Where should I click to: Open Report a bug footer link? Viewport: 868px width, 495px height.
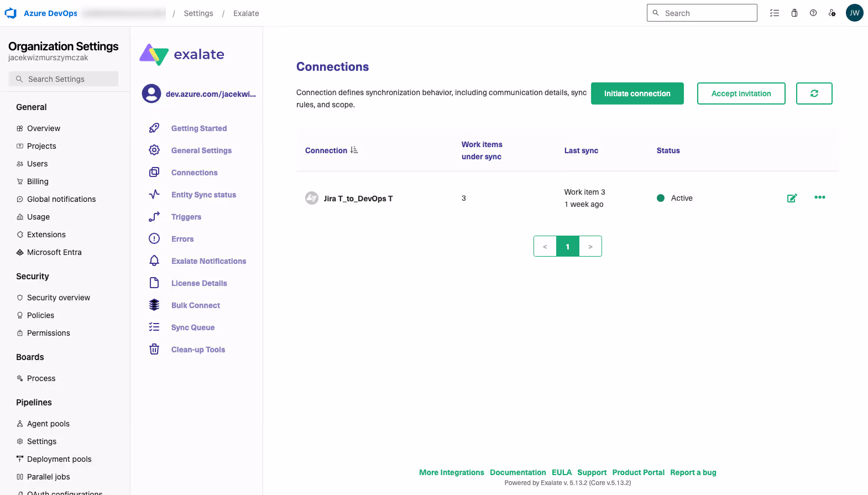click(x=693, y=472)
